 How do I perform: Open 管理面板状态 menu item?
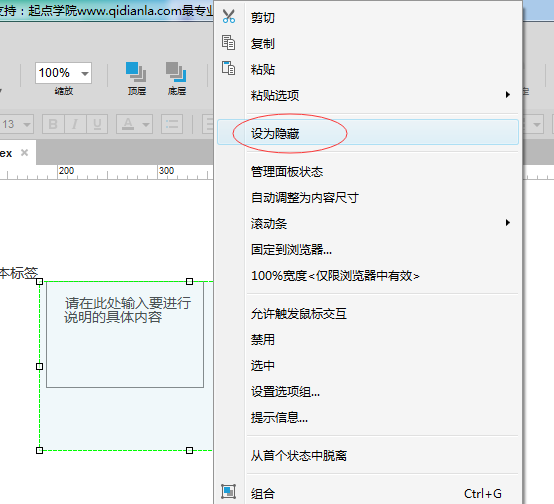point(368,172)
